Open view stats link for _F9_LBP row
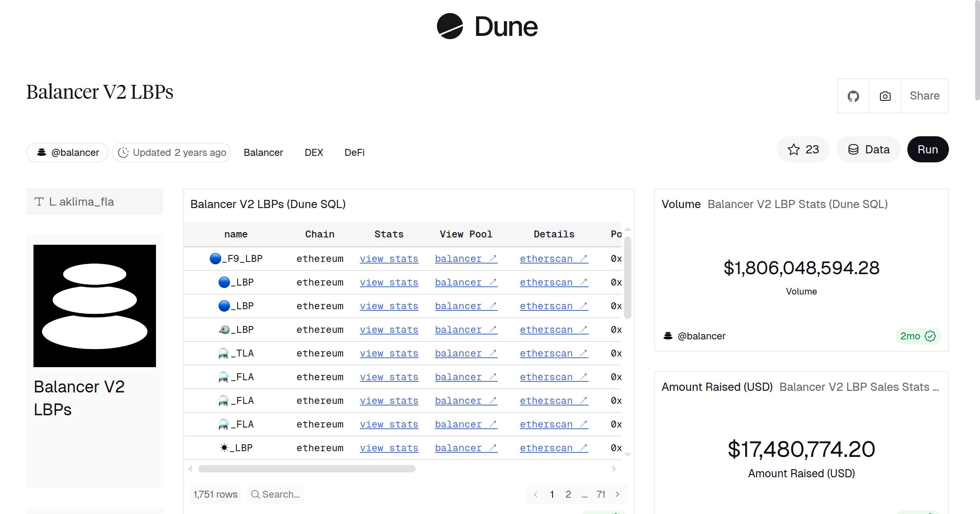Image resolution: width=980 pixels, height=514 pixels. 389,259
